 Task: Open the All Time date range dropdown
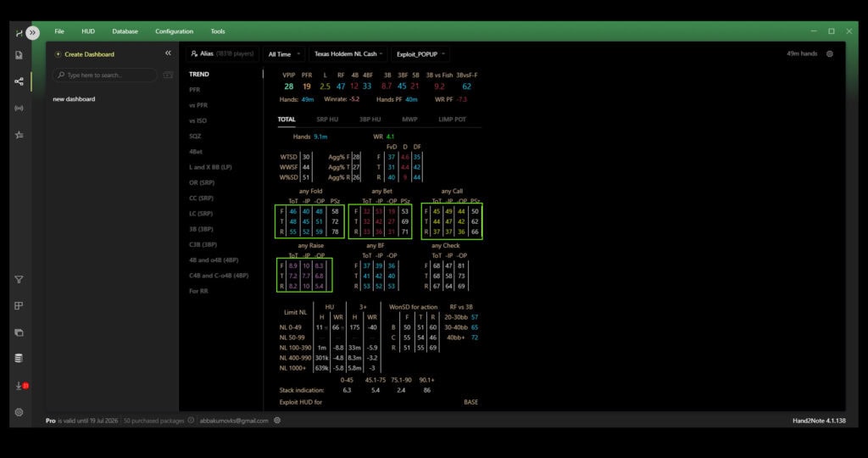click(283, 53)
